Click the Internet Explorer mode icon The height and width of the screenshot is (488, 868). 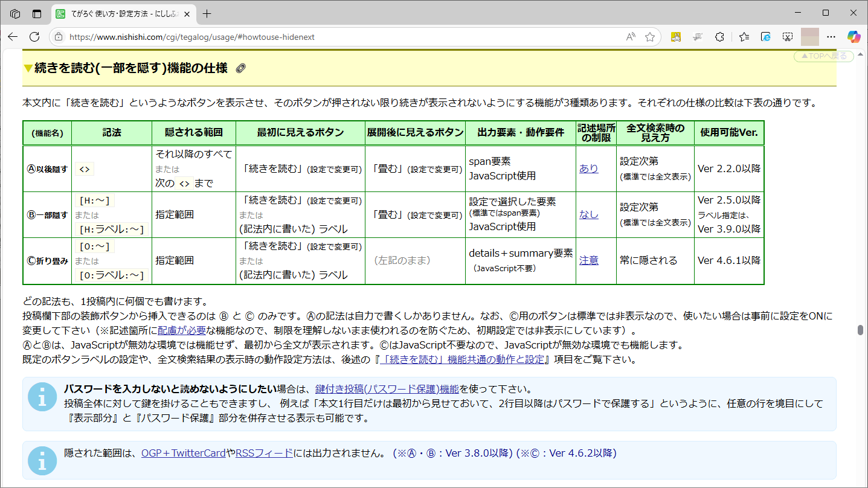[x=765, y=37]
